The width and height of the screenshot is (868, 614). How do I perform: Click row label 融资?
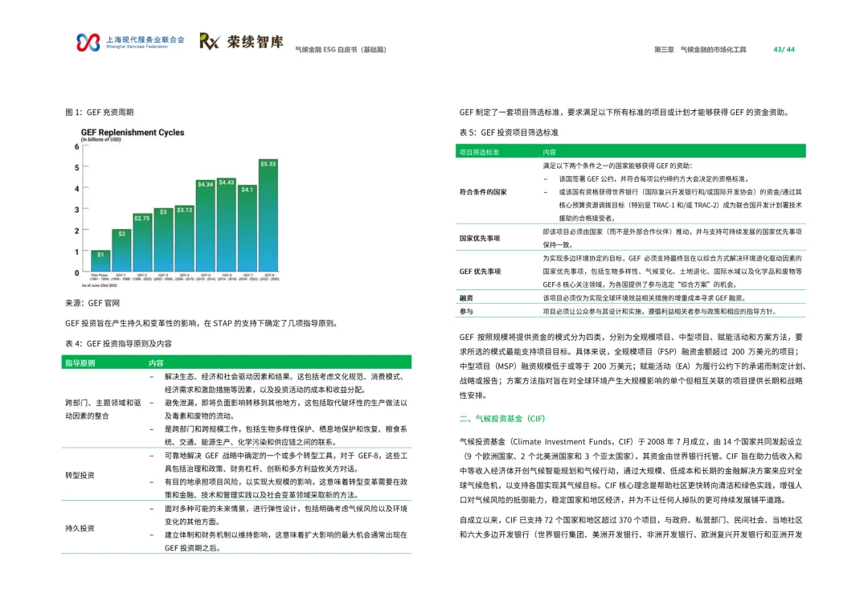pos(466,298)
